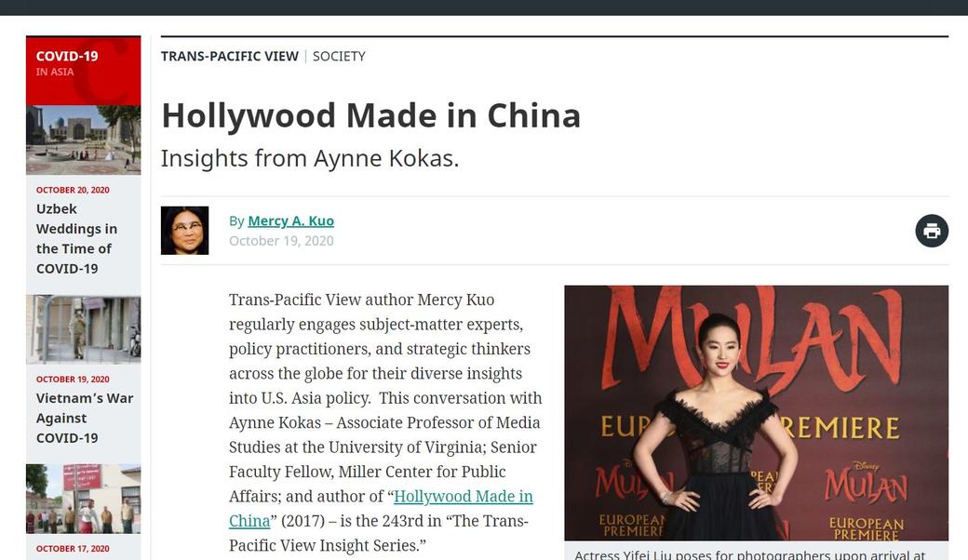Click the subtitle 'Insights from Aynne Kokas.'
This screenshot has height=560, width=968.
[x=310, y=158]
